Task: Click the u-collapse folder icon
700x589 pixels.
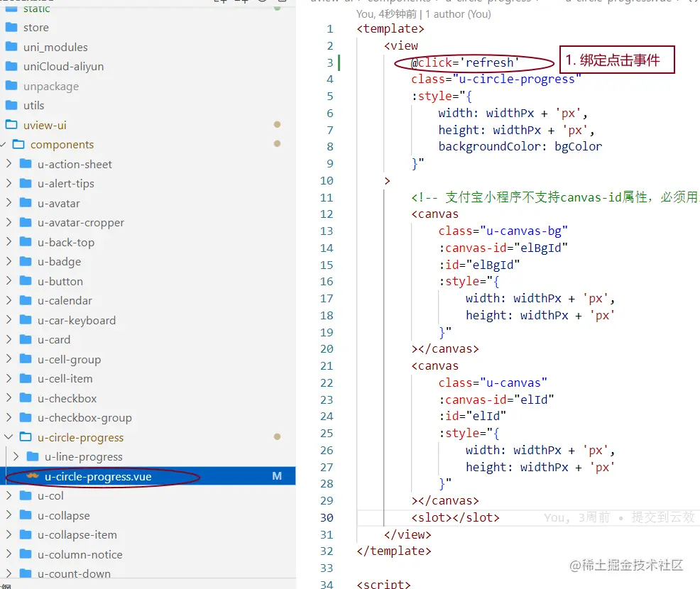Action: 26,514
